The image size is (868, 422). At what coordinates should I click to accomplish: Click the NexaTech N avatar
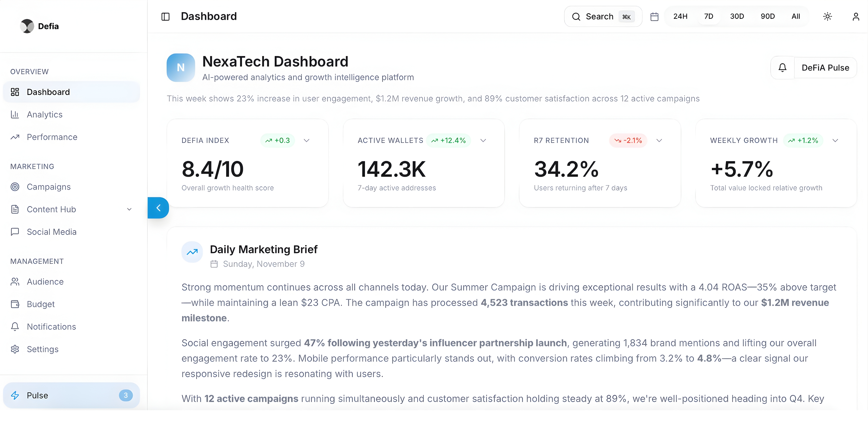[x=181, y=68]
